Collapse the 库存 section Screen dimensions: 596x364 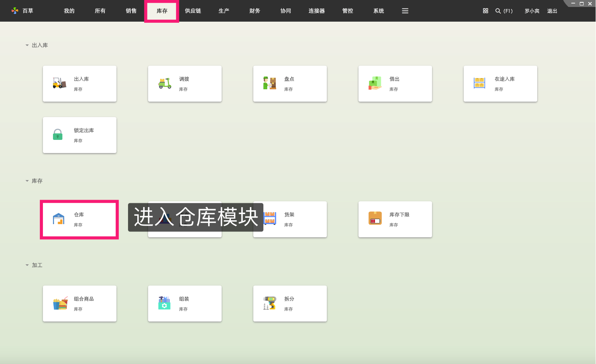pos(27,181)
